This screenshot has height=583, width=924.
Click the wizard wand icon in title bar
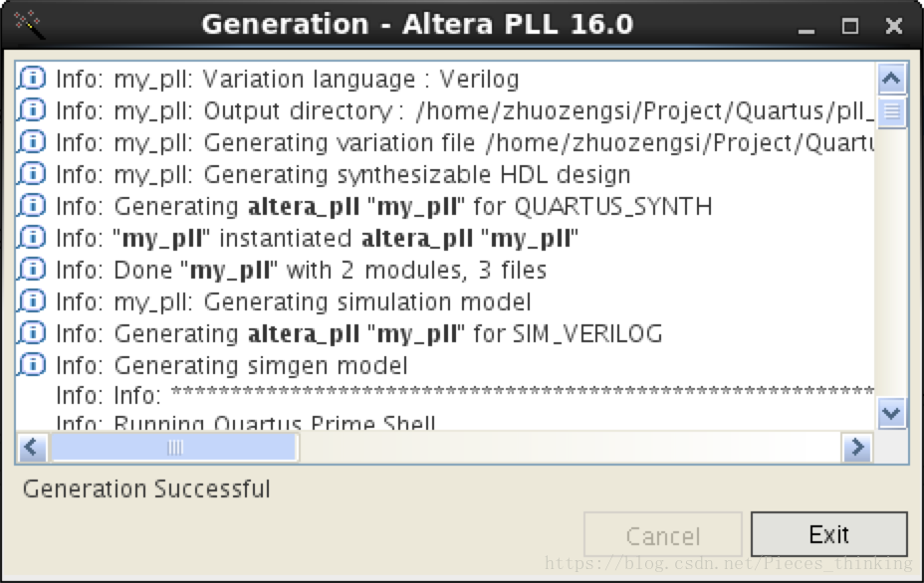point(28,24)
